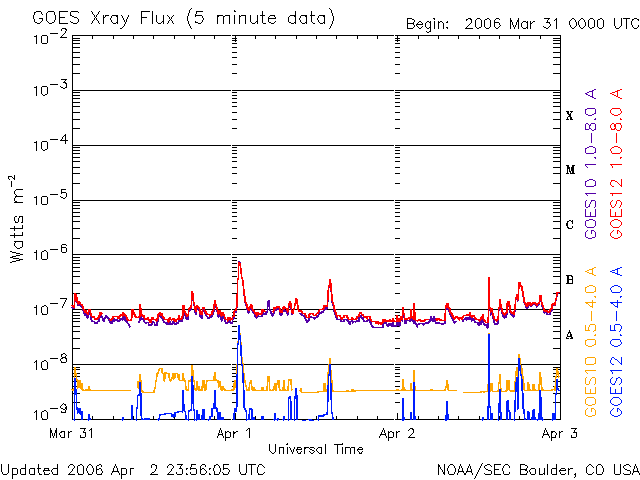Screen dimensions: 640x480
Task: Click the 'Universal Time' axis label
Action: (315, 449)
